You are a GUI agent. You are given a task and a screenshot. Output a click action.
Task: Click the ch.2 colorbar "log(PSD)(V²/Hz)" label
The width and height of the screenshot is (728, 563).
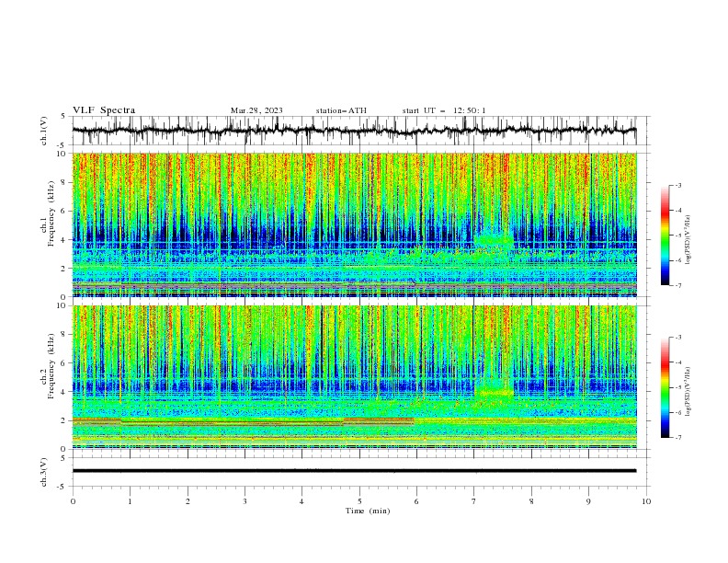point(688,392)
